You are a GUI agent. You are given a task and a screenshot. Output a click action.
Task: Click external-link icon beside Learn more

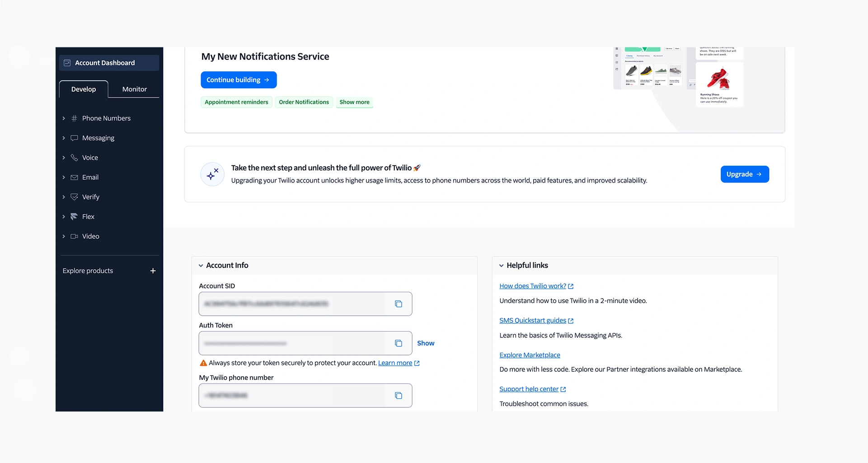tap(417, 363)
